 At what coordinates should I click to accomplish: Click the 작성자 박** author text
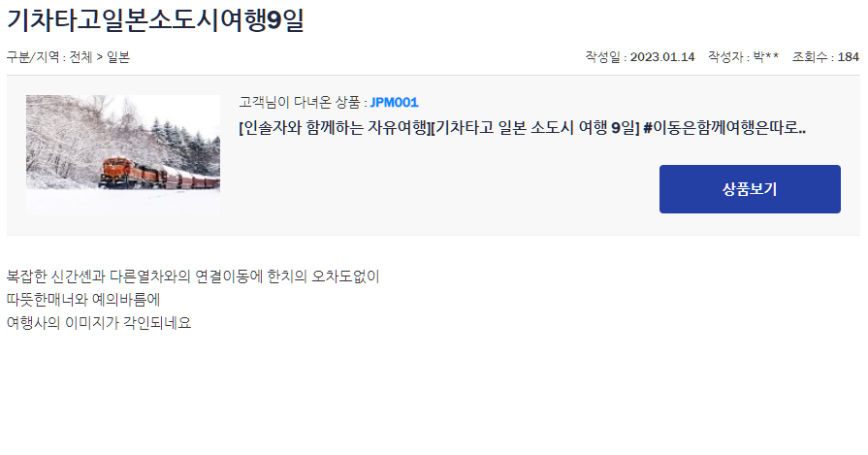click(x=744, y=57)
